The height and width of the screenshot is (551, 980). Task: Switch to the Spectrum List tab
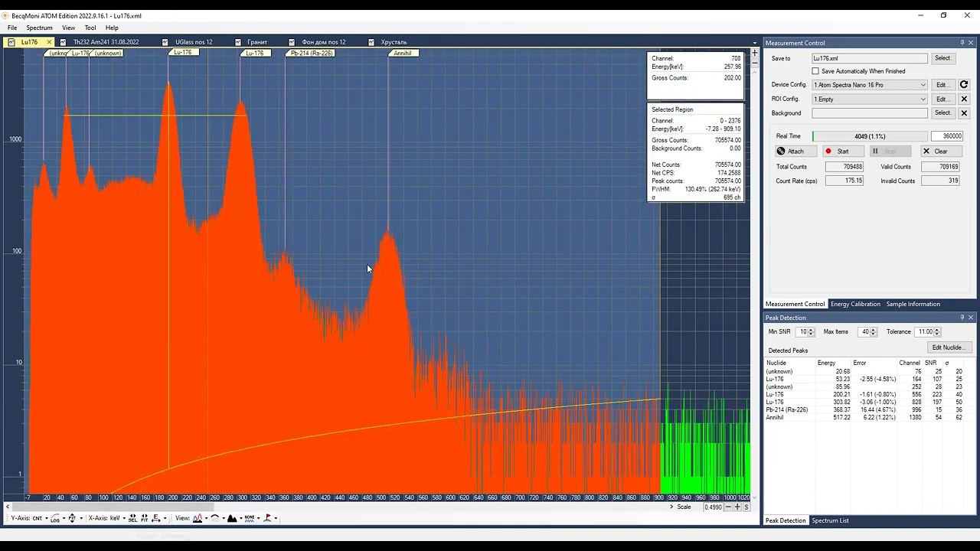click(x=830, y=520)
